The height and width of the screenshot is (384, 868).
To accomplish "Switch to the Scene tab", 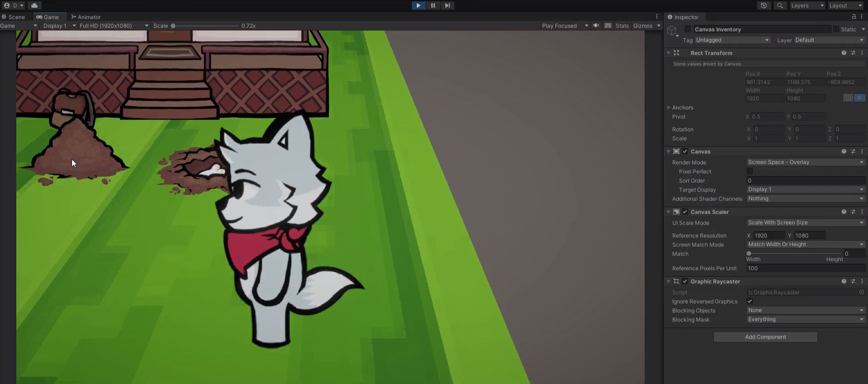I will [14, 17].
